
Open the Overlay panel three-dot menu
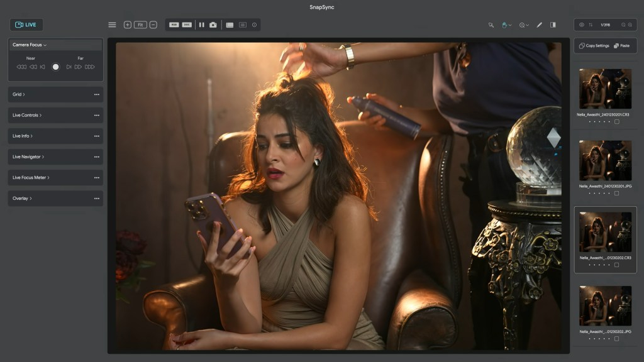click(x=97, y=199)
